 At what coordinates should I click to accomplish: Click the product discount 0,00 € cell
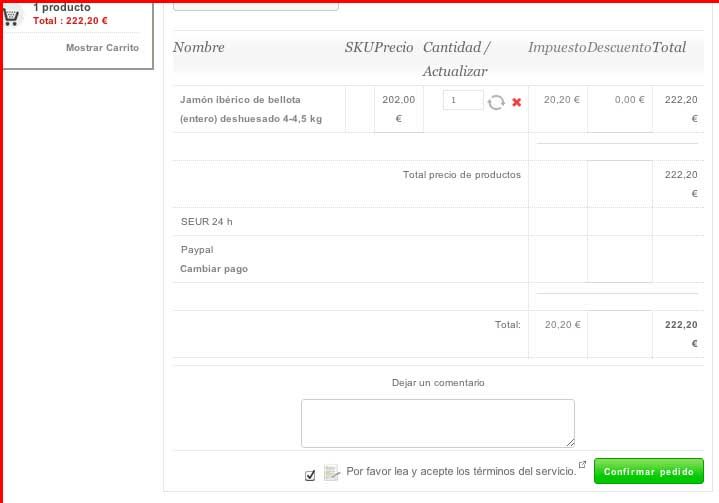click(630, 99)
